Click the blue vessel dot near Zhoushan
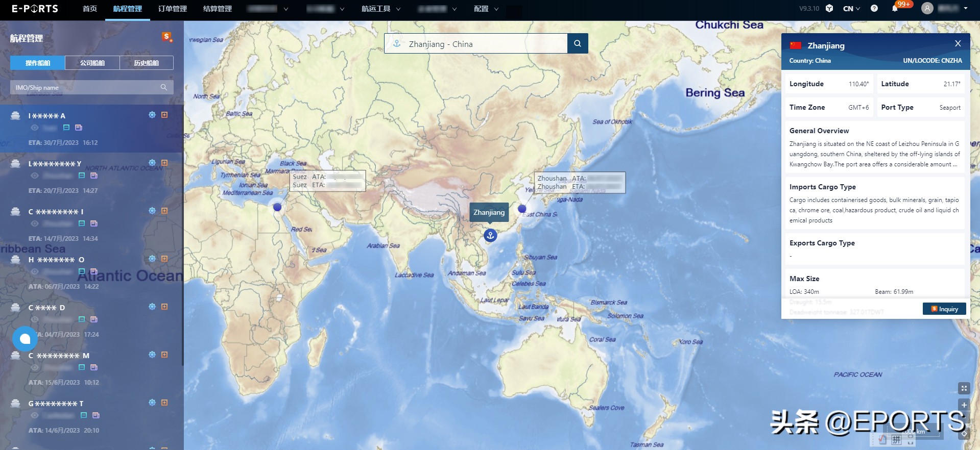This screenshot has width=980, height=450. tap(522, 209)
